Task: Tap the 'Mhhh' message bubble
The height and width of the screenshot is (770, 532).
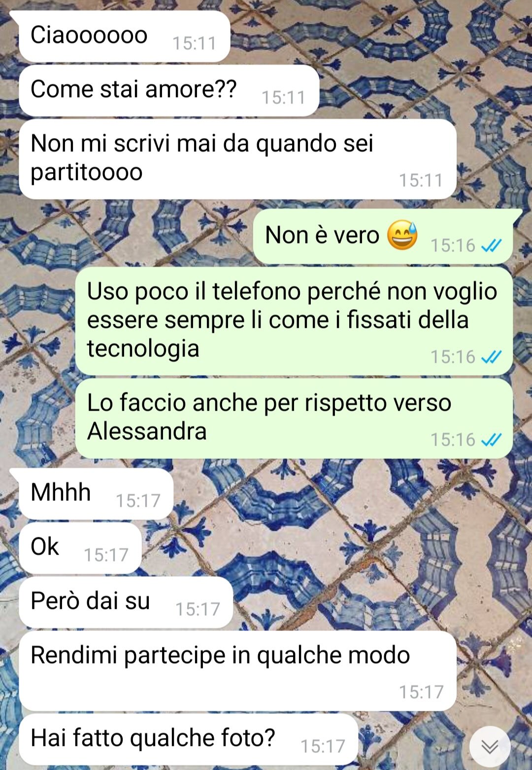Action: [x=96, y=494]
